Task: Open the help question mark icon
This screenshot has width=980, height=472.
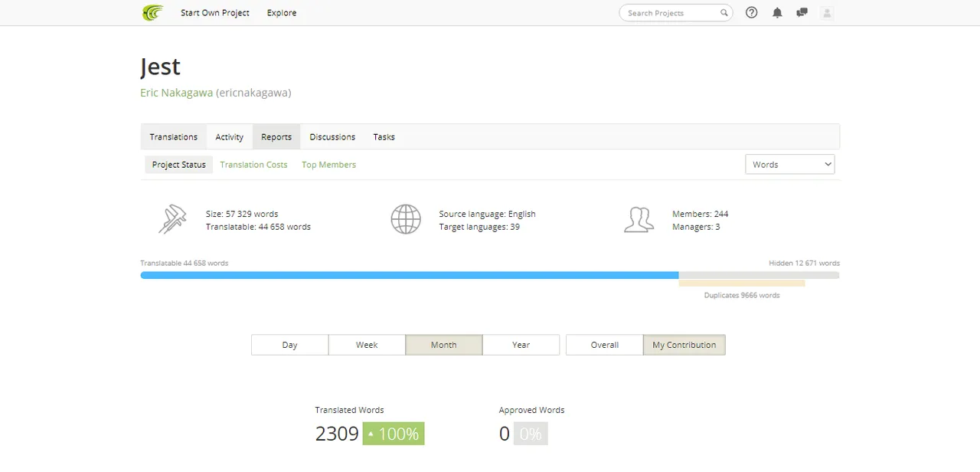Action: 752,12
